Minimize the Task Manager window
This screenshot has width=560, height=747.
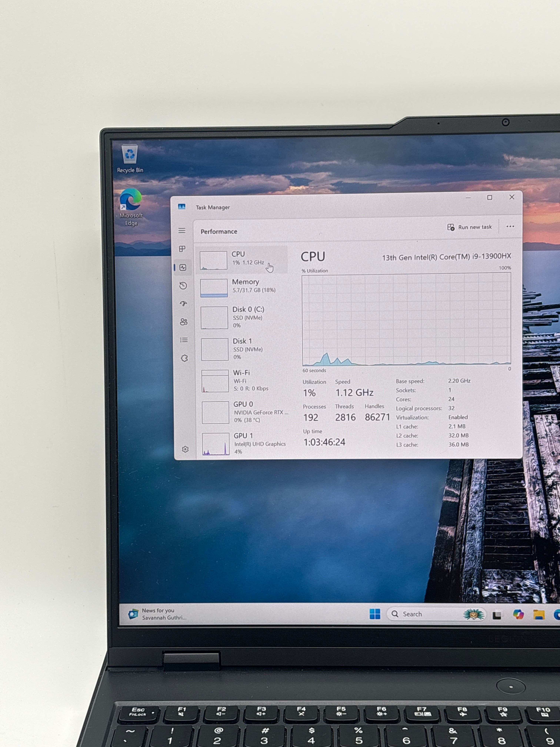click(468, 197)
